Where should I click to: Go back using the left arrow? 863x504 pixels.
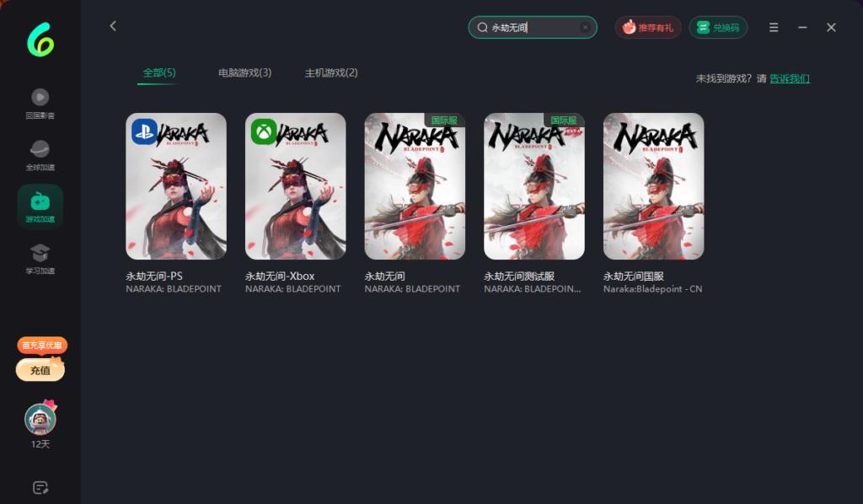[113, 26]
